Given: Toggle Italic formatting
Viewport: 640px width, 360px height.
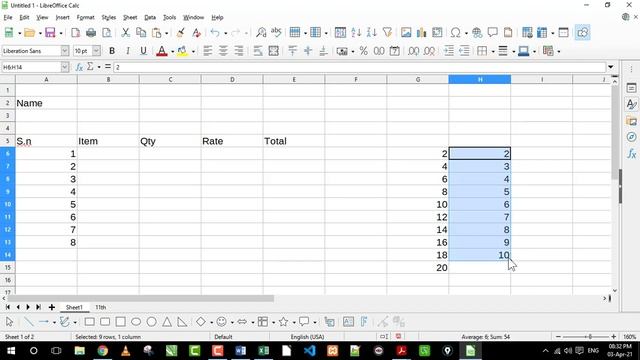Looking at the screenshot, I should pyautogui.click(x=128, y=51).
